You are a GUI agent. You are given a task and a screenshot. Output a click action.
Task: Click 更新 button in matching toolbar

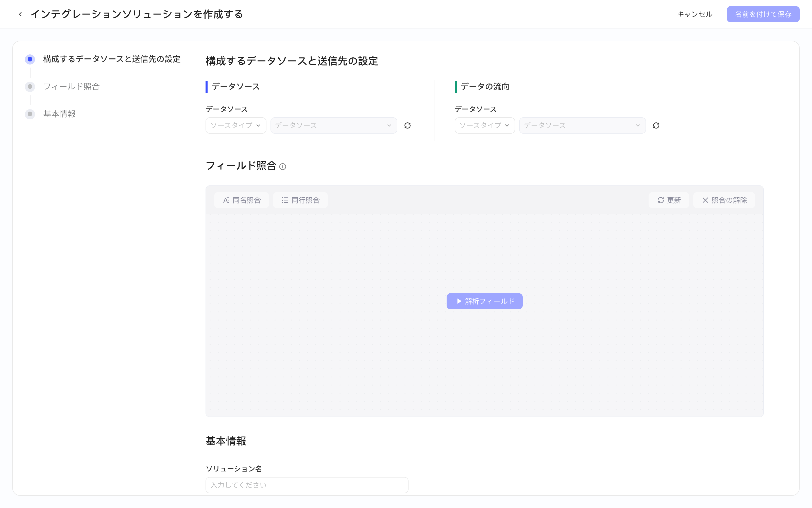click(x=669, y=200)
